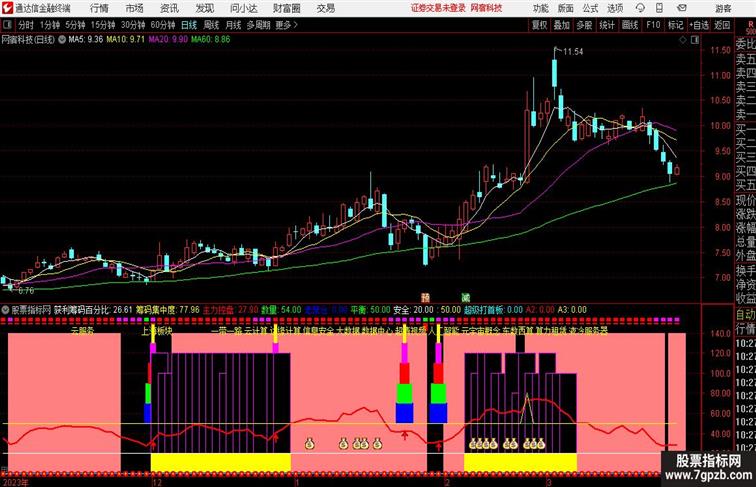The image size is (756, 487).
Task: Open the 行情 menu
Action: (x=99, y=8)
